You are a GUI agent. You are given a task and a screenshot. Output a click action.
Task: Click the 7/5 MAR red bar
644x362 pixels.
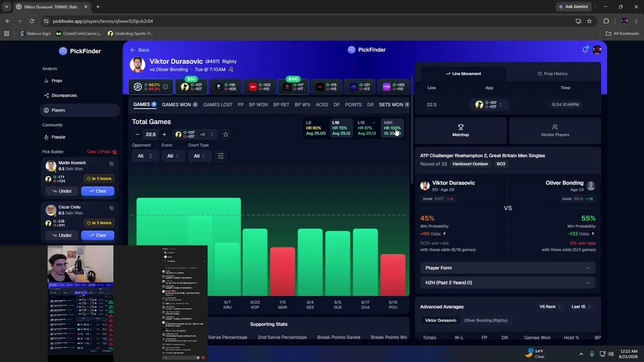click(283, 271)
